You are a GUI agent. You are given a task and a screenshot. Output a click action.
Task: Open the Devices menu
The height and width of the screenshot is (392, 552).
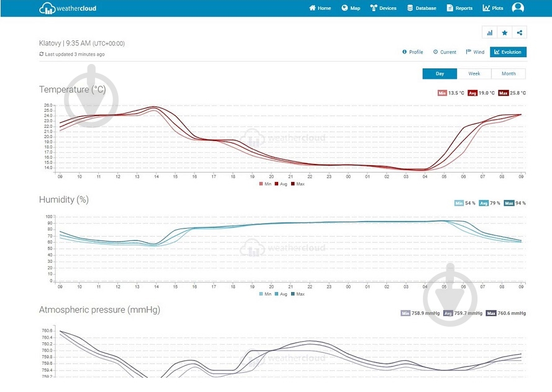pyautogui.click(x=383, y=8)
